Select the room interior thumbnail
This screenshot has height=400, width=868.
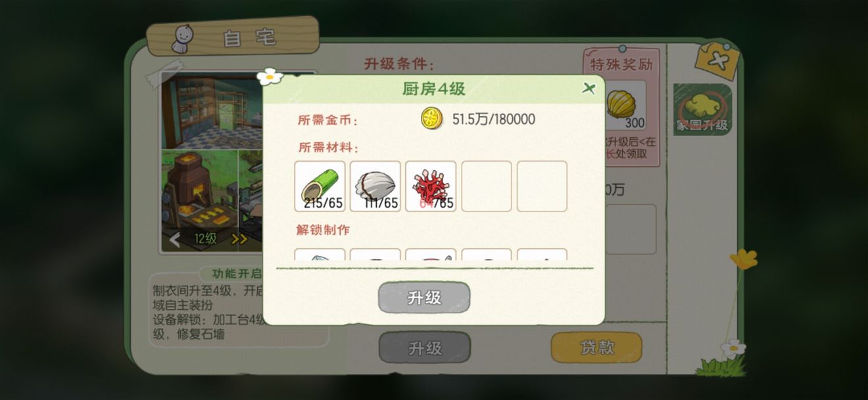tap(212, 112)
